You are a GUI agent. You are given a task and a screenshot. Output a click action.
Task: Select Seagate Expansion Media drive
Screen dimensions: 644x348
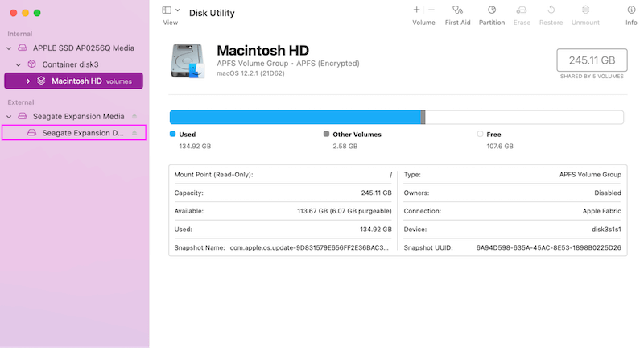point(78,116)
